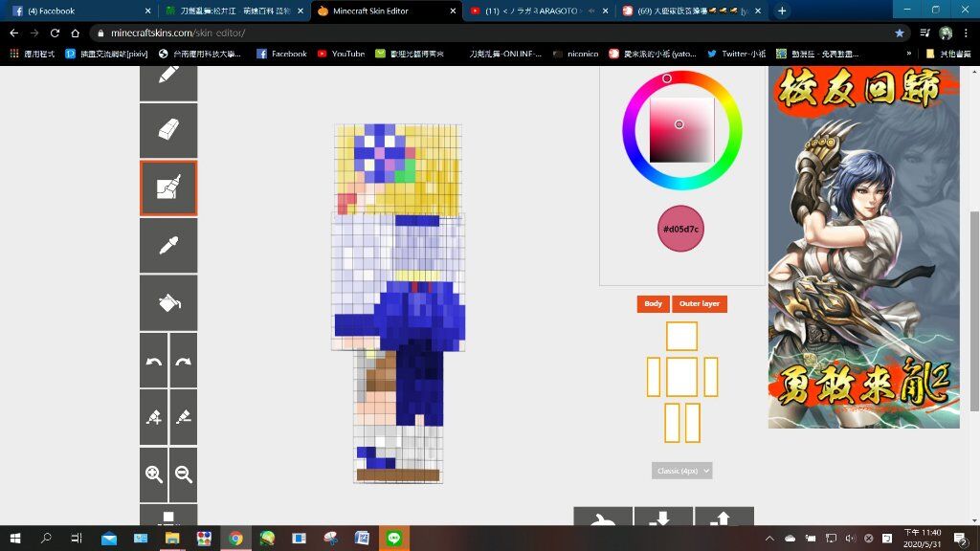980x551 pixels.
Task: Toggle the Body layer visibility
Action: (x=653, y=303)
